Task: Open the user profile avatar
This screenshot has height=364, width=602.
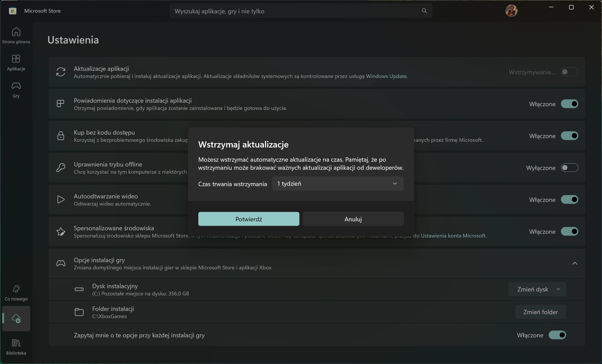Action: point(511,11)
